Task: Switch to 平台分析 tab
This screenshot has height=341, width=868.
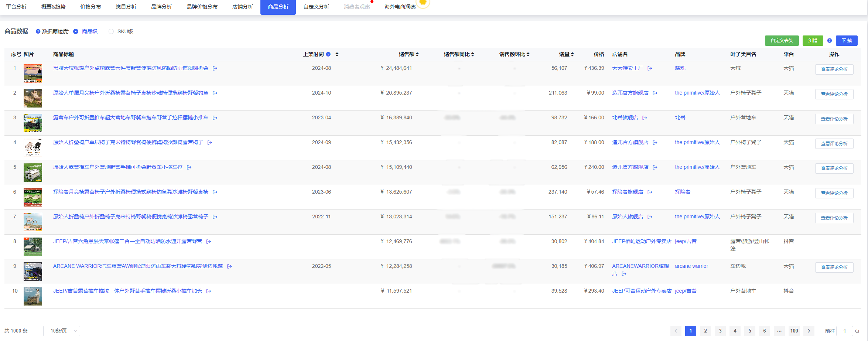Action: [16, 7]
